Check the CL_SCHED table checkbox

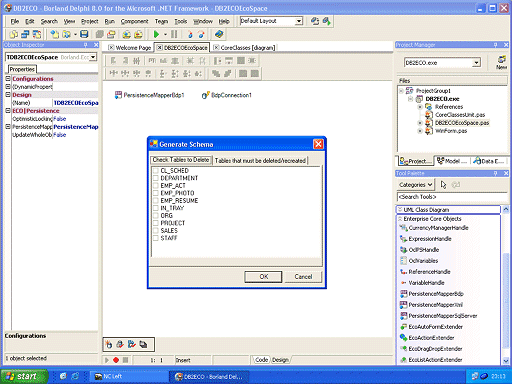pos(155,170)
